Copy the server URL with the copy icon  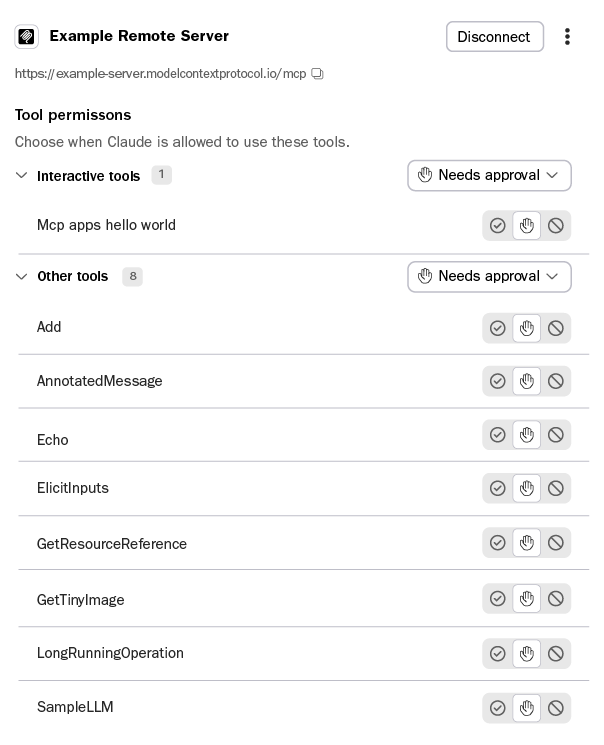317,74
